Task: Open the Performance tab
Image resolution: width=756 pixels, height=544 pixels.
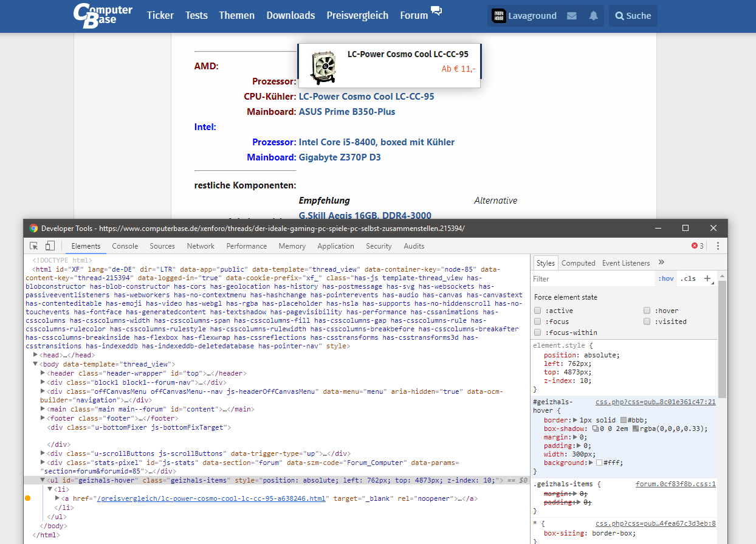Action: click(x=247, y=246)
